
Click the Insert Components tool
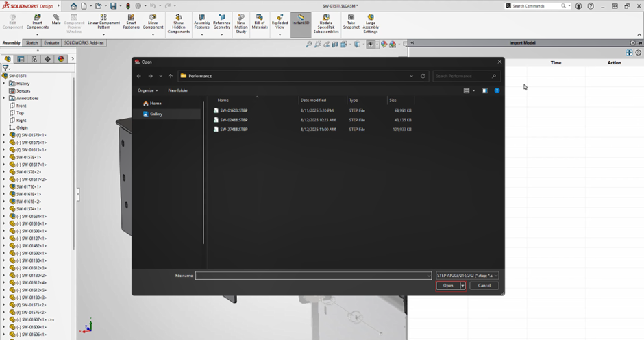coord(38,22)
